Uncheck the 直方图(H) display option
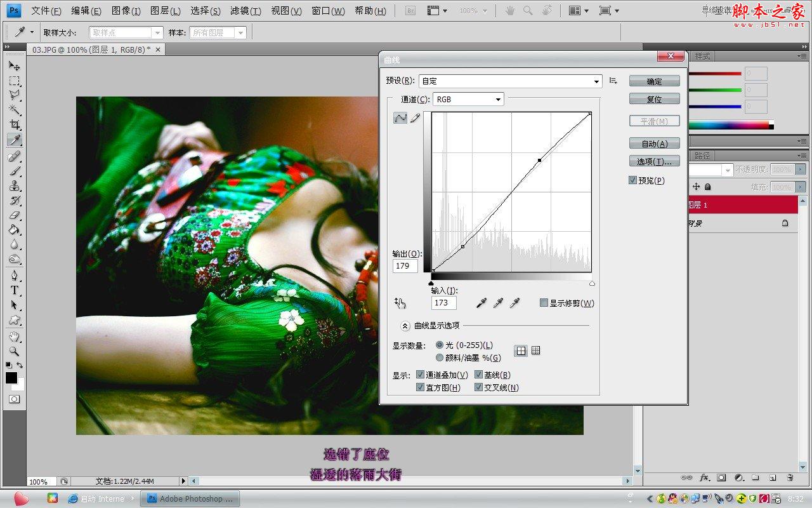The height and width of the screenshot is (508, 812). [421, 387]
